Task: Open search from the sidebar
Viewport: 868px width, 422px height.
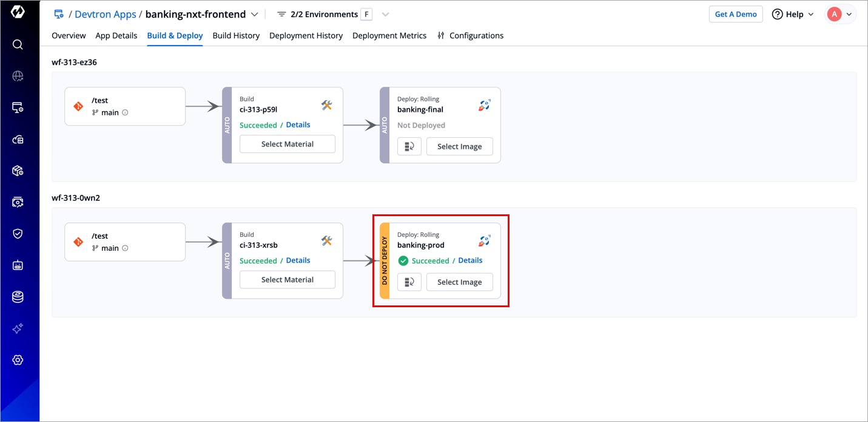Action: tap(18, 44)
